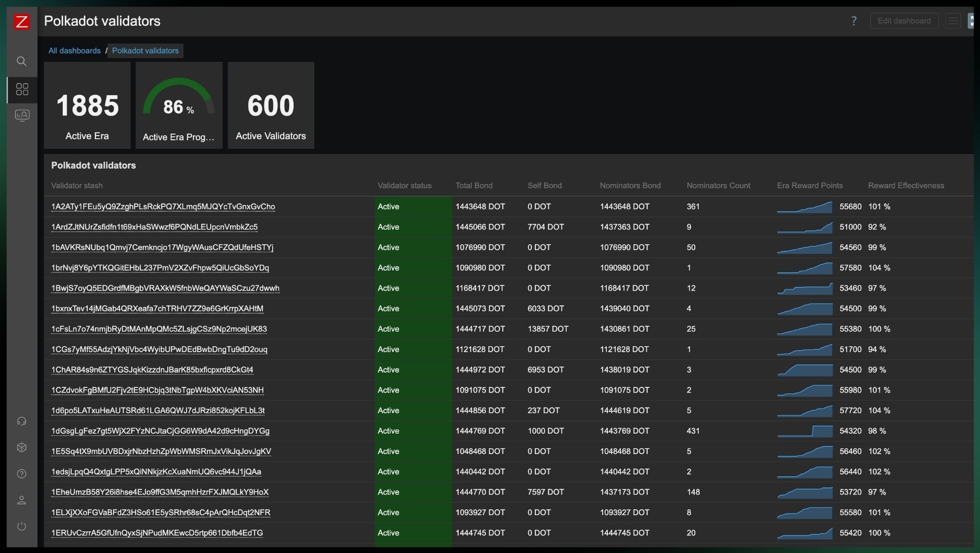Screen dimensions: 980x553
Task: Navigate to All dashboards breadcrumb
Action: coord(74,50)
